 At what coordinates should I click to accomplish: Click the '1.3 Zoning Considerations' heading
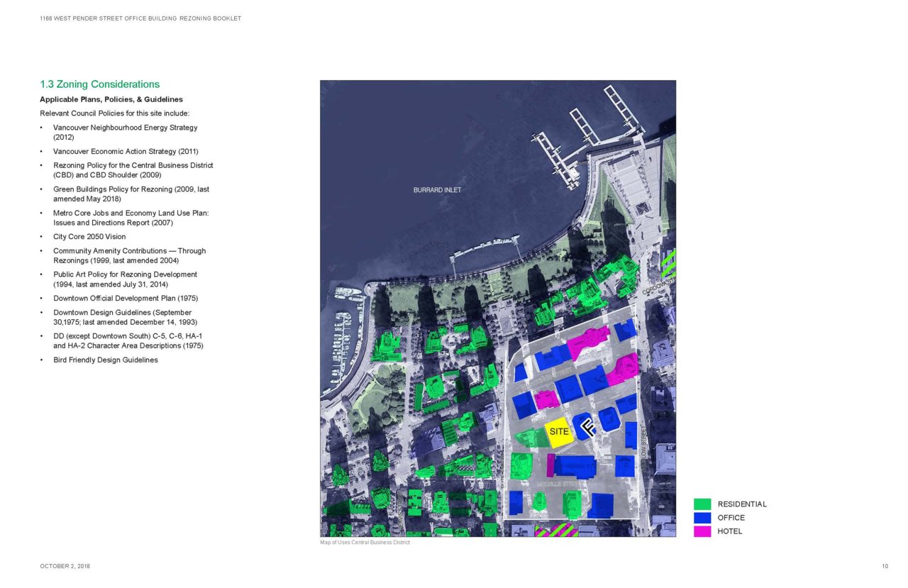coord(100,84)
